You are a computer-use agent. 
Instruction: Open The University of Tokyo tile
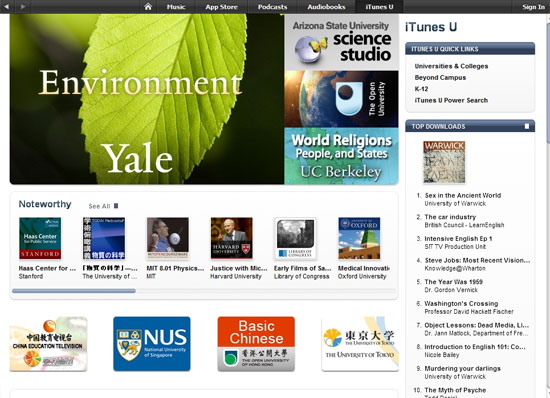tap(360, 344)
